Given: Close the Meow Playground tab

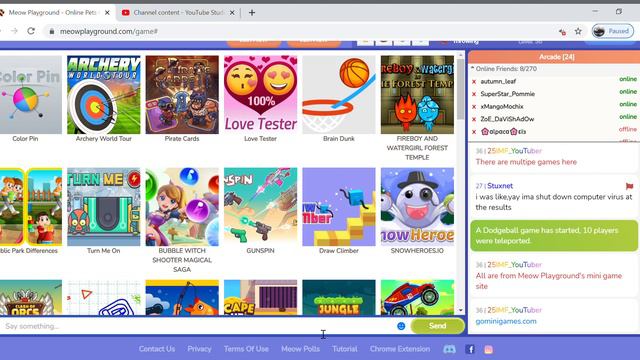Looking at the screenshot, I should tap(107, 13).
